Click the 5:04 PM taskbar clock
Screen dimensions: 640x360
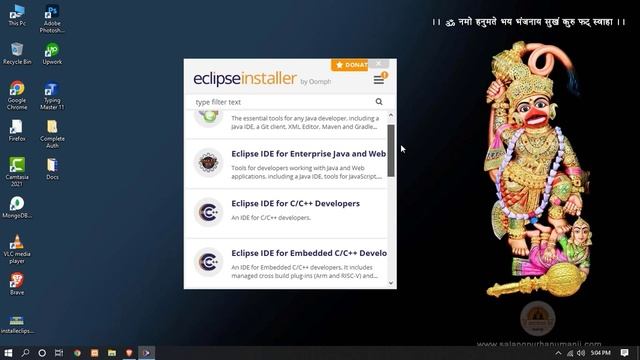coord(600,353)
